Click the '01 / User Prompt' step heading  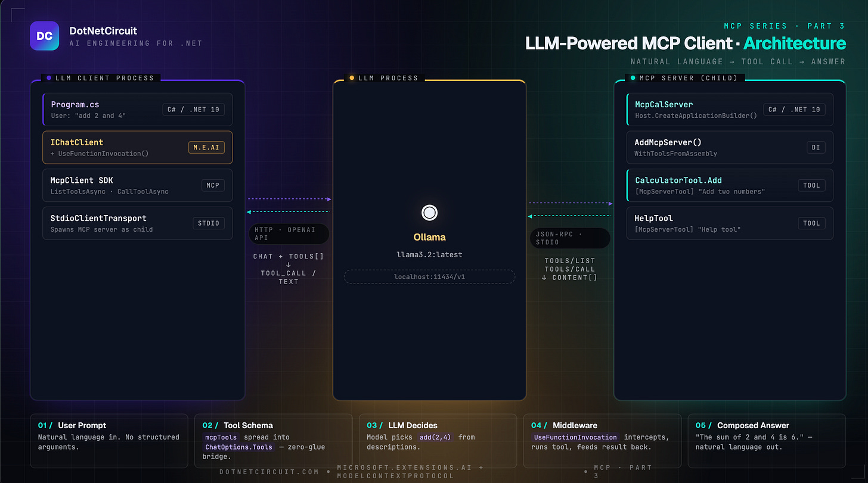pos(72,425)
